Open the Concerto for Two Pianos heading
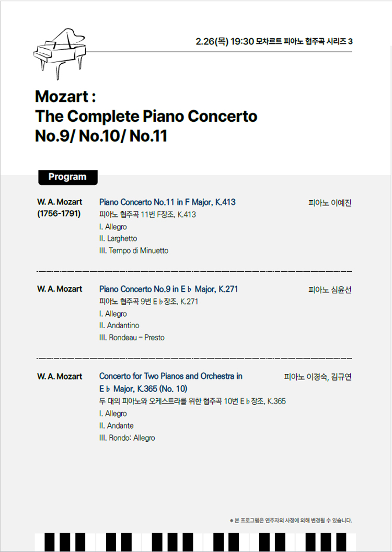 (171, 376)
